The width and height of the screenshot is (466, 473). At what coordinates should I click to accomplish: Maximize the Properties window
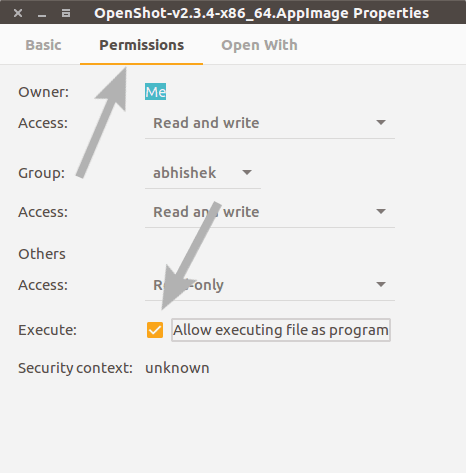[66, 13]
